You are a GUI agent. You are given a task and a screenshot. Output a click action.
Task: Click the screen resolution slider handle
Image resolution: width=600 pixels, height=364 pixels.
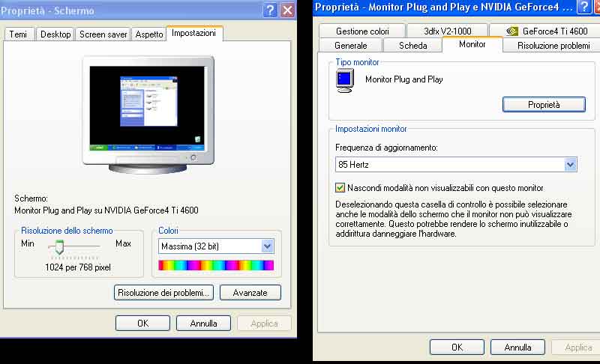[x=59, y=247]
